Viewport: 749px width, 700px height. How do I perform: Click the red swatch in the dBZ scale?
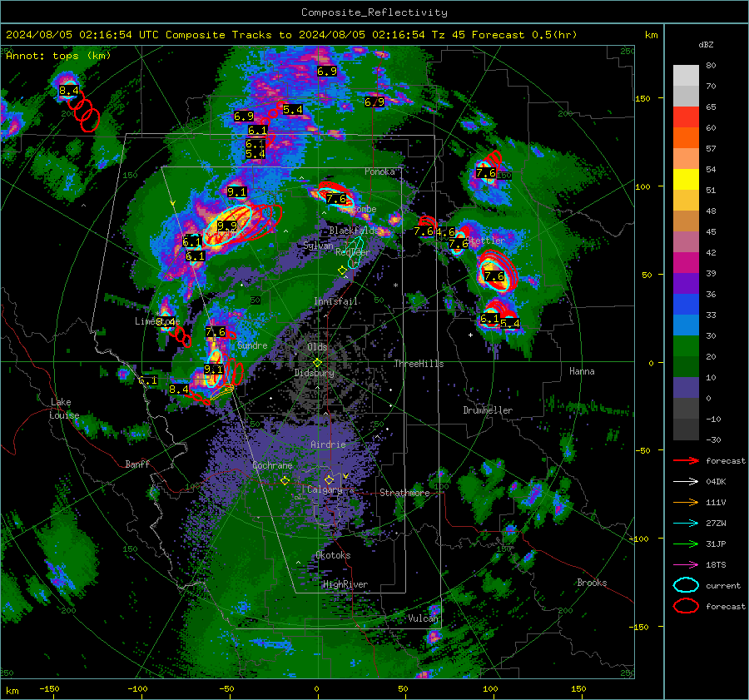[686, 117]
